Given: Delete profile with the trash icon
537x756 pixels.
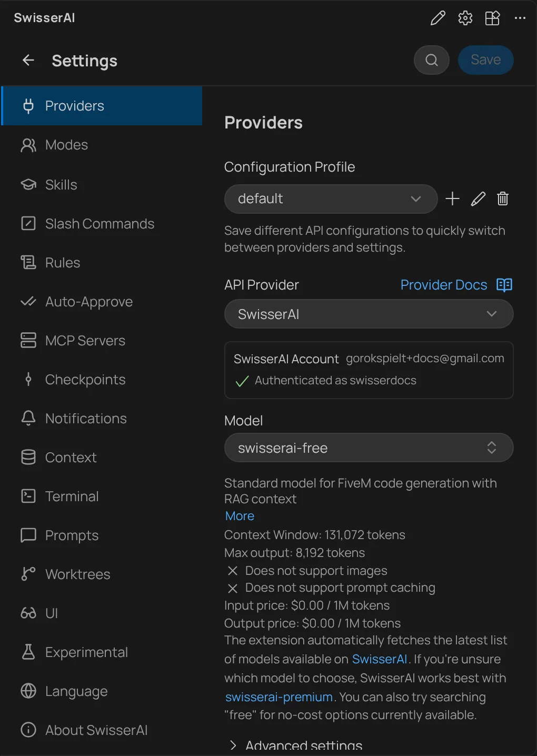Looking at the screenshot, I should (503, 198).
